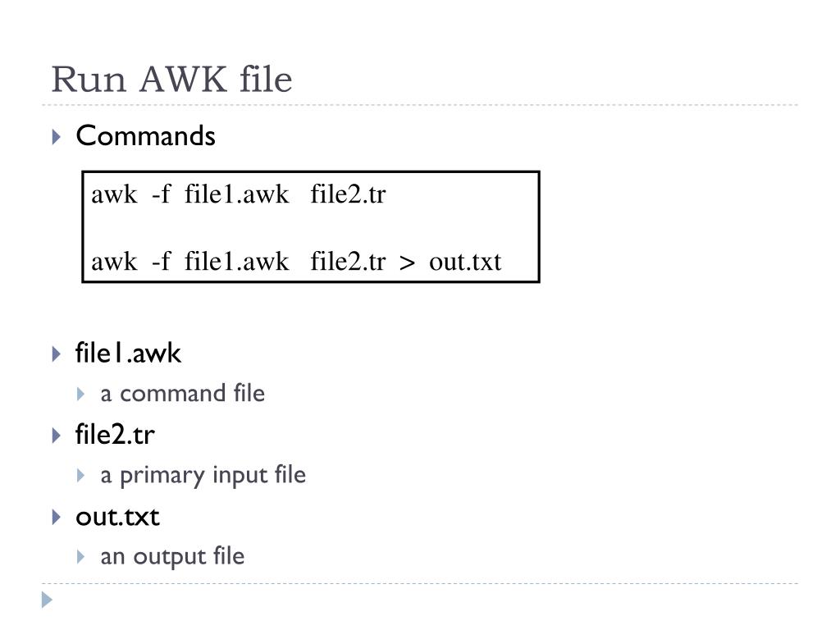Click the small arrow before 'an output file'
This screenshot has width=840, height=630.
click(81, 557)
